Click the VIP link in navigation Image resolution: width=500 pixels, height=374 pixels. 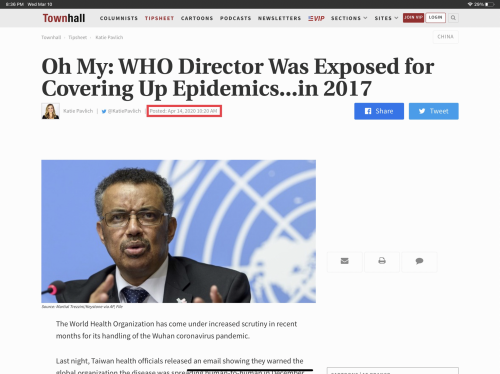(x=316, y=18)
